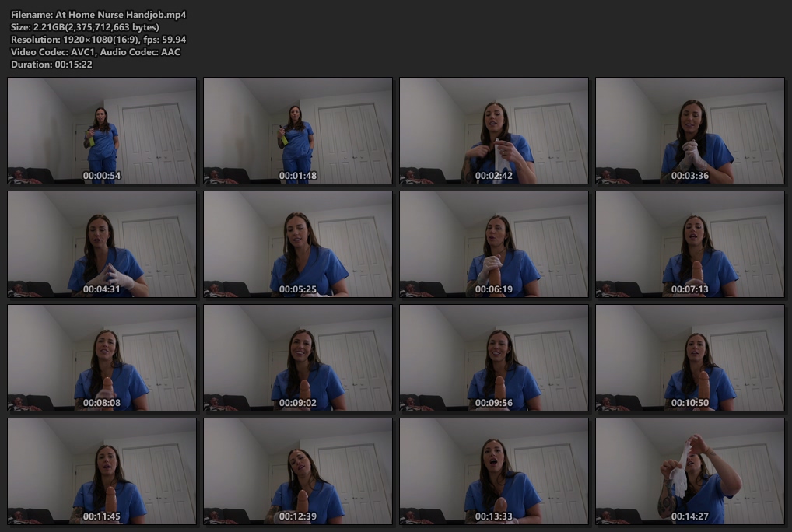
Task: Click the "Filename: At Home Nurse Handjob.mp4" text line
Action: coord(99,15)
